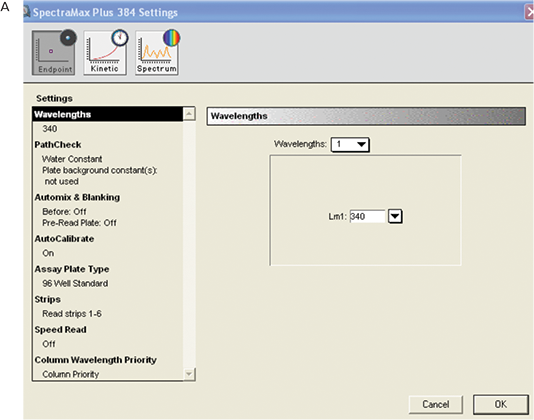Click the SpectraMax app icon in title bar
The height and width of the screenshot is (420, 534).
[27, 12]
